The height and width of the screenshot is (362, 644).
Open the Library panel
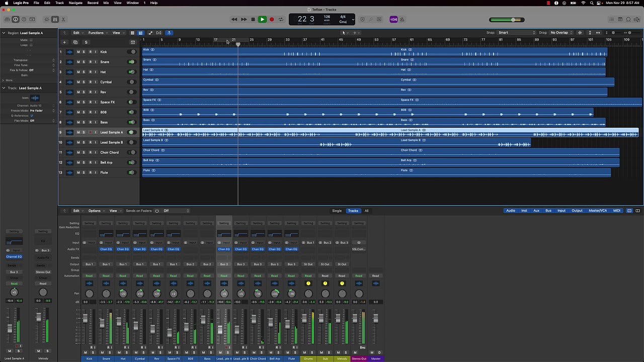7,20
